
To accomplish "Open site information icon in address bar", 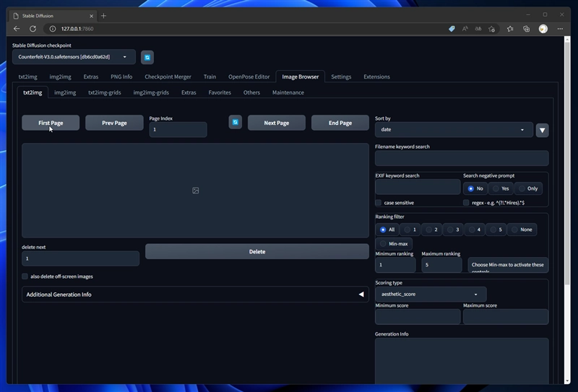I will click(53, 29).
